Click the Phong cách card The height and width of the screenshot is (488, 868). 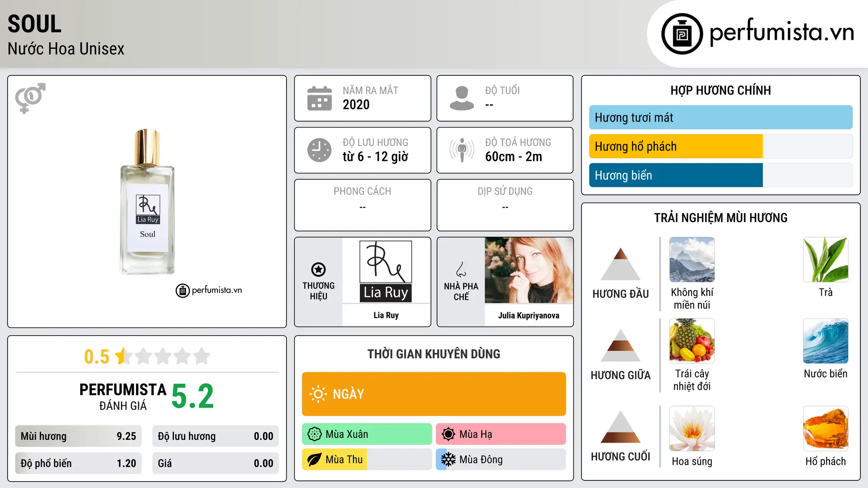pos(362,205)
